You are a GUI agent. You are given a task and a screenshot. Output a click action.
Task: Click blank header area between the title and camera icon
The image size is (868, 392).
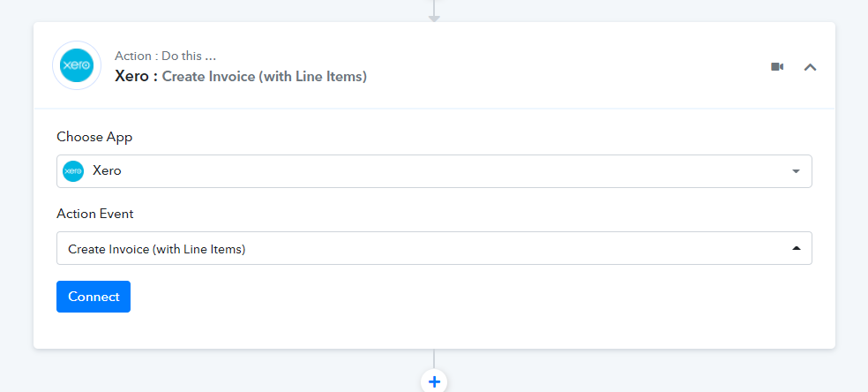click(565, 66)
